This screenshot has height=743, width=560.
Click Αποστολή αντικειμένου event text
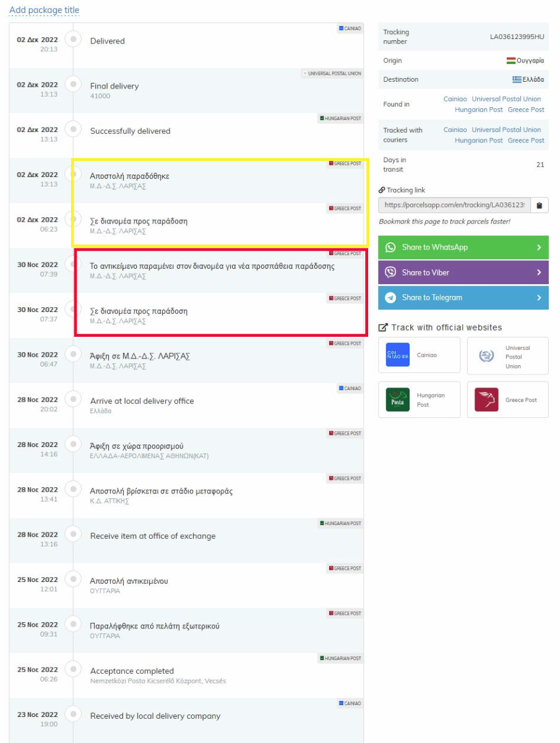pos(129,581)
